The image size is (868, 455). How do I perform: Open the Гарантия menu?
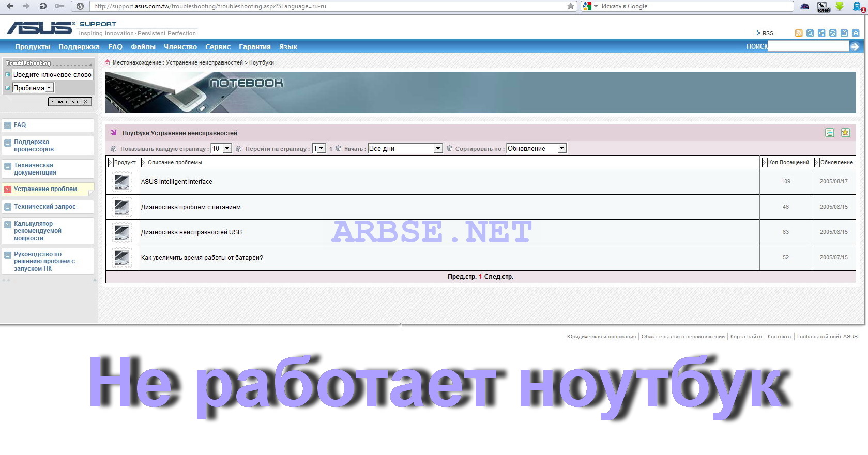click(255, 46)
